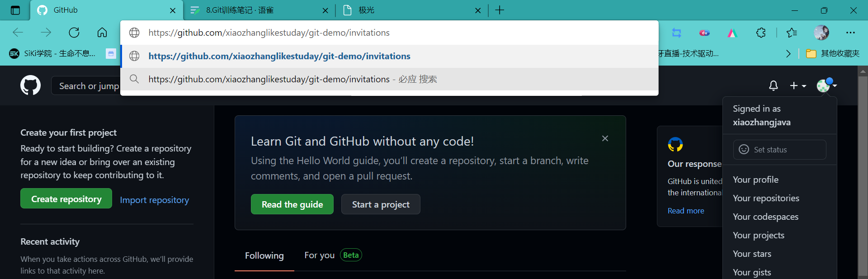Open Your stars menu item
868x279 pixels.
pos(779,254)
